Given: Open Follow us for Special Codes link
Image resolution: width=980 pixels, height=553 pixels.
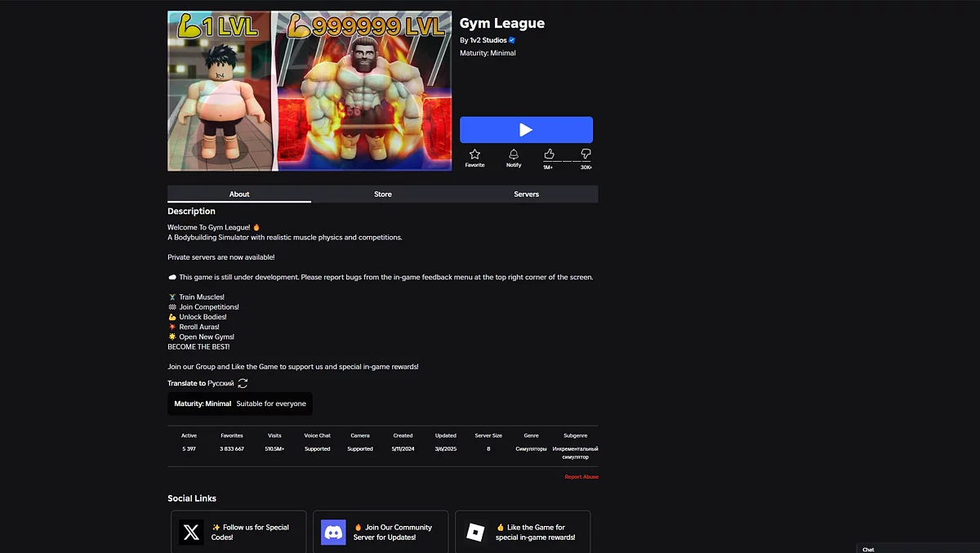Looking at the screenshot, I should coord(255,533).
